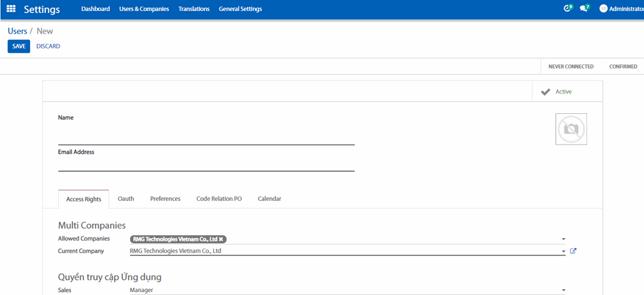The image size is (644, 295).
Task: Open the Users & Companies menu
Action: [x=144, y=9]
